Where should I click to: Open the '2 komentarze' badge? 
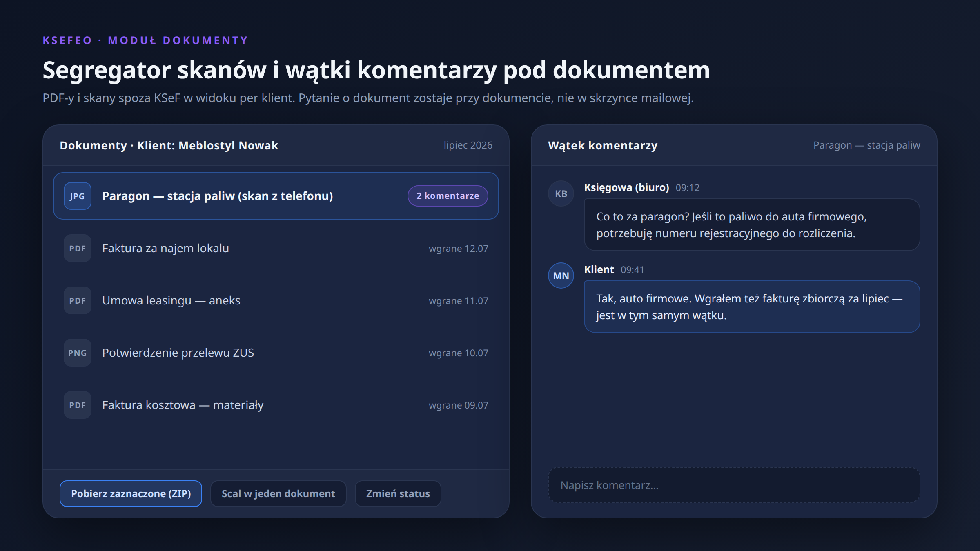pos(448,196)
